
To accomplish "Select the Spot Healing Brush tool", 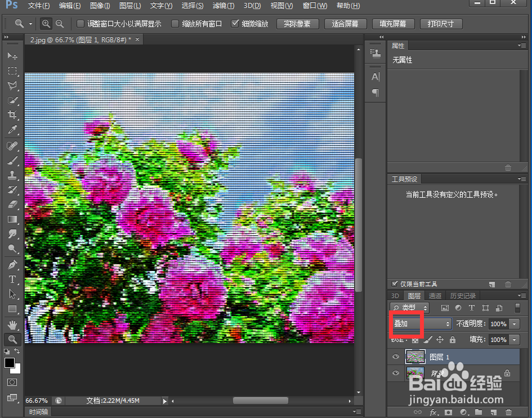I will [x=12, y=146].
